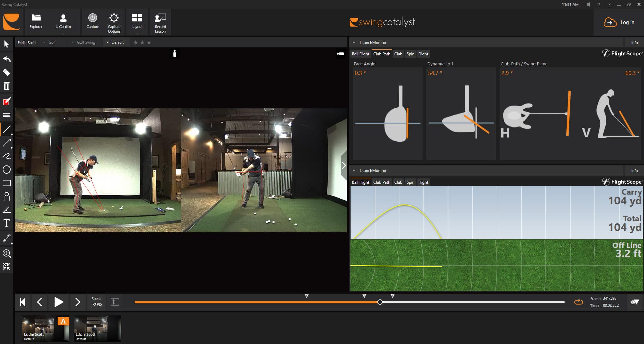The height and width of the screenshot is (344, 644).
Task: Select the text T tool
Action: click(6, 223)
